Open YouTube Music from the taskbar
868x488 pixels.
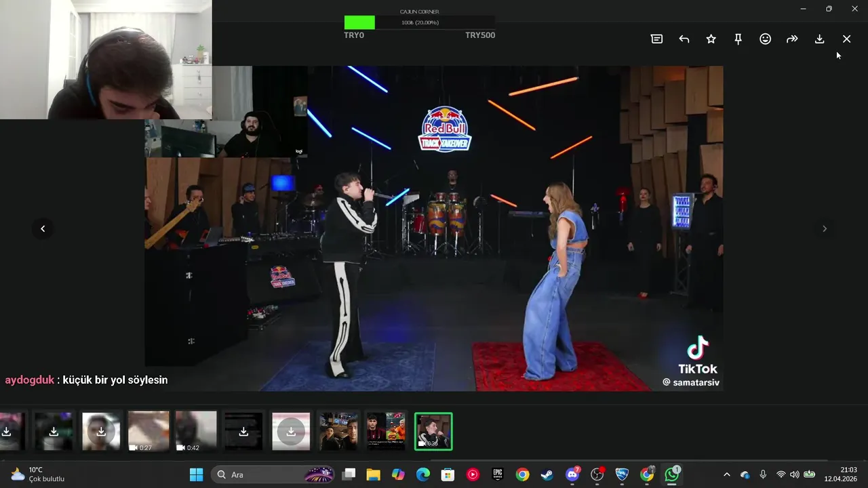[473, 474]
